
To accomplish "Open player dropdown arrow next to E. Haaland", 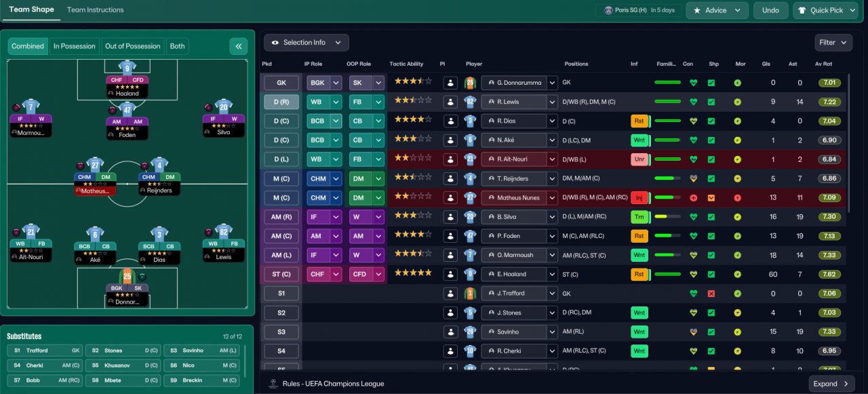I will [x=553, y=274].
